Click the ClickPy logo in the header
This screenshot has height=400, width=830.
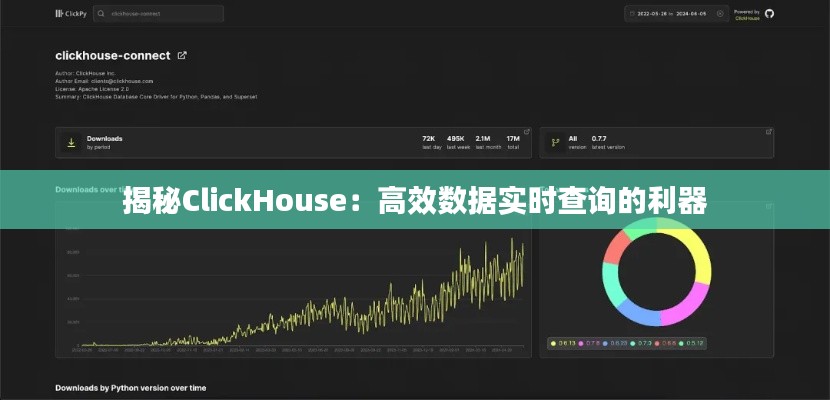pos(72,14)
